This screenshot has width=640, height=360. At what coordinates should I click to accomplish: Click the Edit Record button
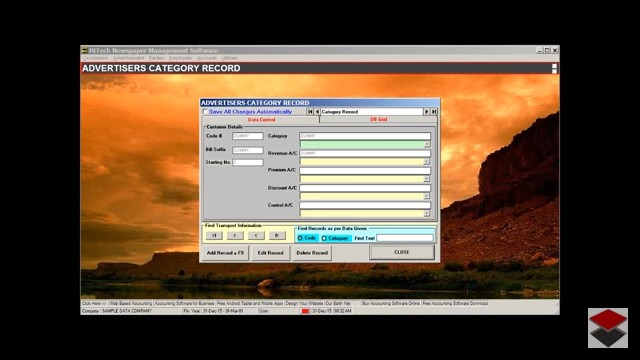[270, 253]
